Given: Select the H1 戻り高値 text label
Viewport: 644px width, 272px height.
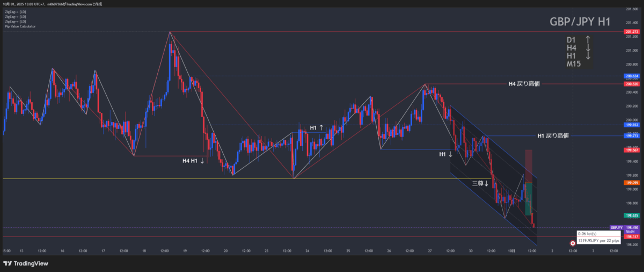Looking at the screenshot, I should (x=553, y=136).
